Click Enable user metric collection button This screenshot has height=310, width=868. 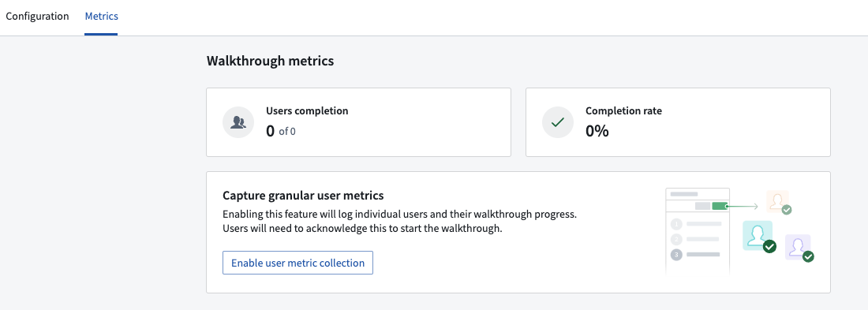[297, 263]
